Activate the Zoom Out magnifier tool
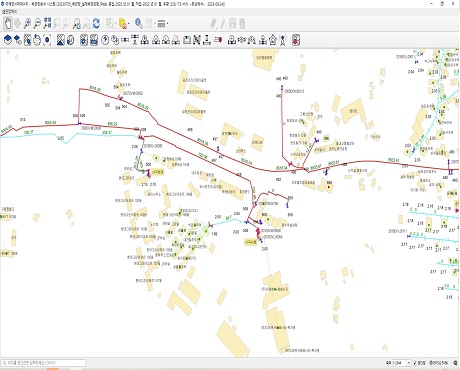Viewport: 460px width, 370px height. pyautogui.click(x=37, y=23)
